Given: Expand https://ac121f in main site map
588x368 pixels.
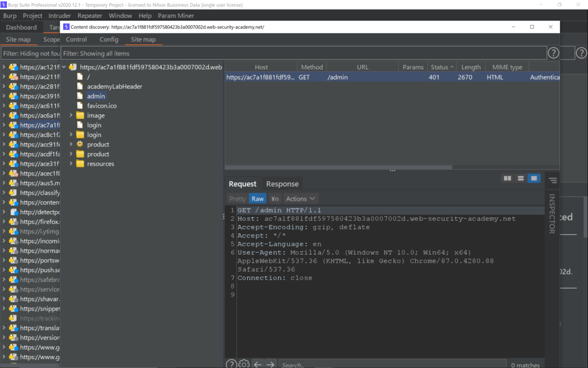Looking at the screenshot, I should click(x=4, y=67).
